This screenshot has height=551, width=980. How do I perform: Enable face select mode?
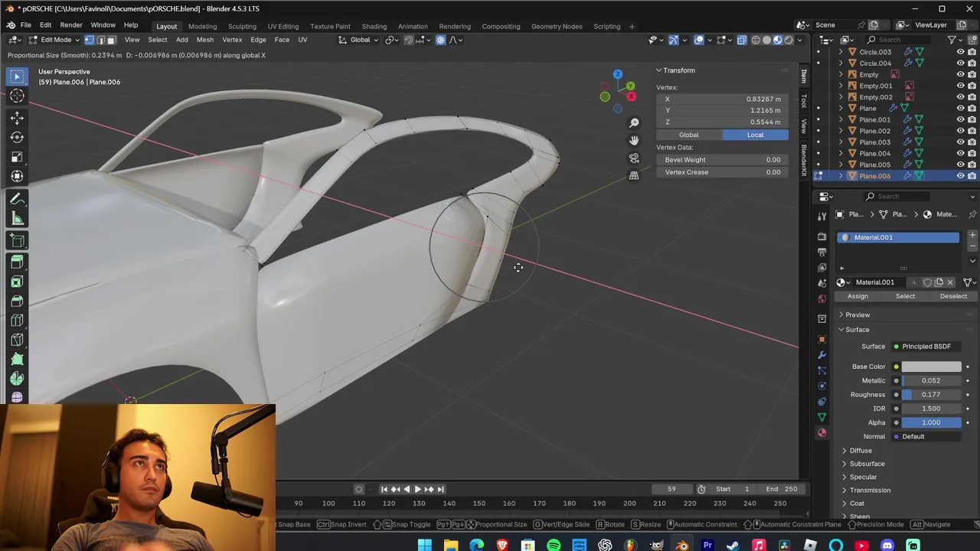coord(111,40)
